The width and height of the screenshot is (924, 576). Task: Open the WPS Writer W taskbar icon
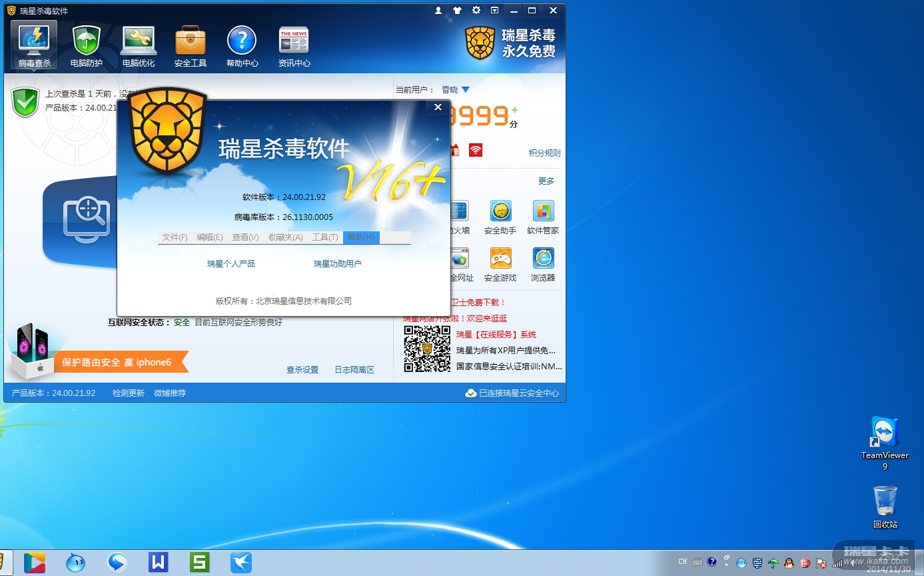pos(159,563)
